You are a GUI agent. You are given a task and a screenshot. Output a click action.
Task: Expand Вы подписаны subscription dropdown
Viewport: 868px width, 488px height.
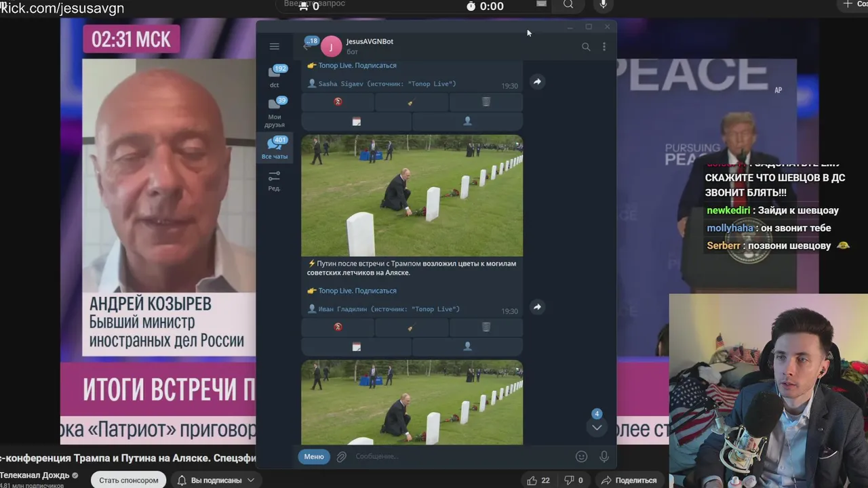(x=216, y=480)
